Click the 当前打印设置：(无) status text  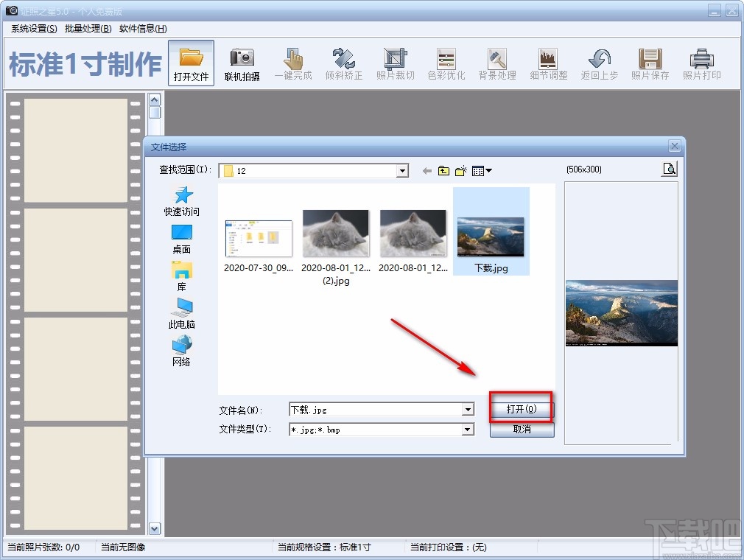tap(449, 547)
